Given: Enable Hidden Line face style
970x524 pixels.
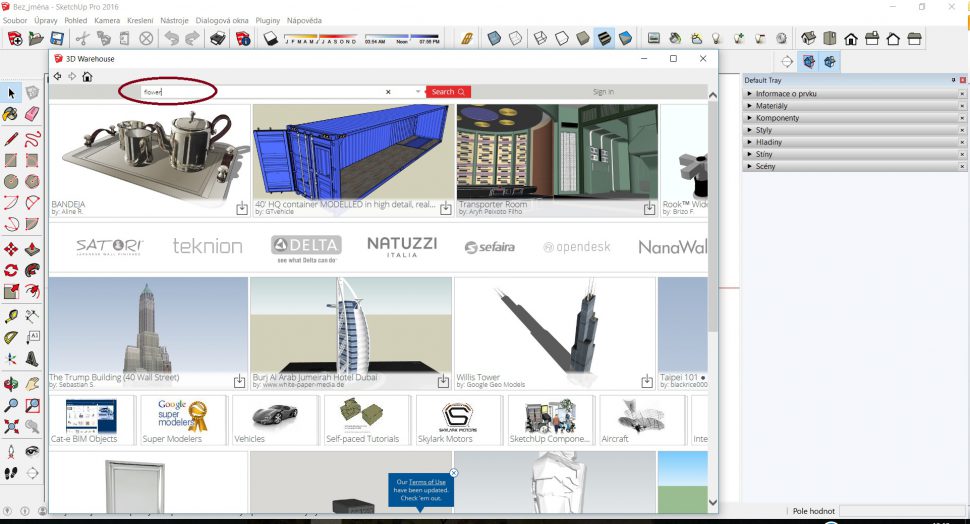Looking at the screenshot, I should [x=562, y=38].
